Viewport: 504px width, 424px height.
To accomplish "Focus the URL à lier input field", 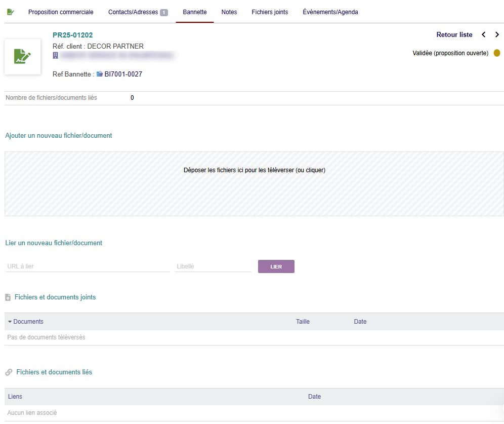I will [88, 266].
